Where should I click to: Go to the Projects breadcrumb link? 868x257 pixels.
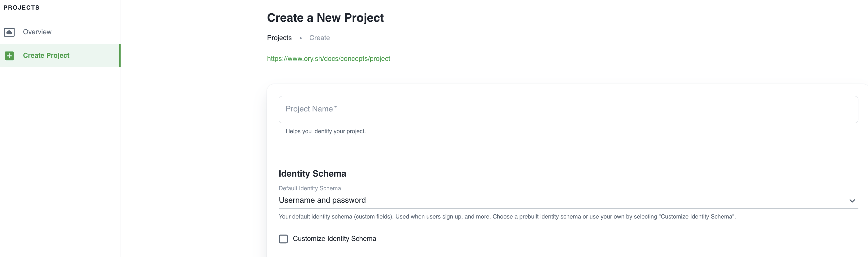point(279,38)
